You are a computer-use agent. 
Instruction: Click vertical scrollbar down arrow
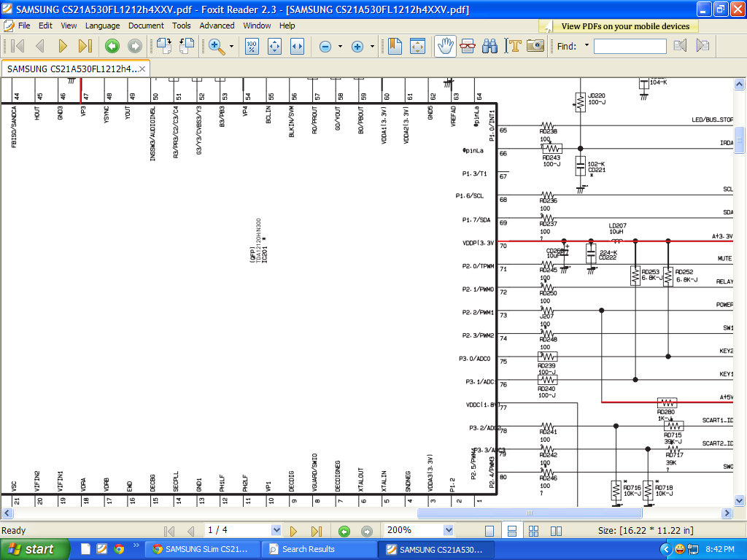pyautogui.click(x=739, y=500)
